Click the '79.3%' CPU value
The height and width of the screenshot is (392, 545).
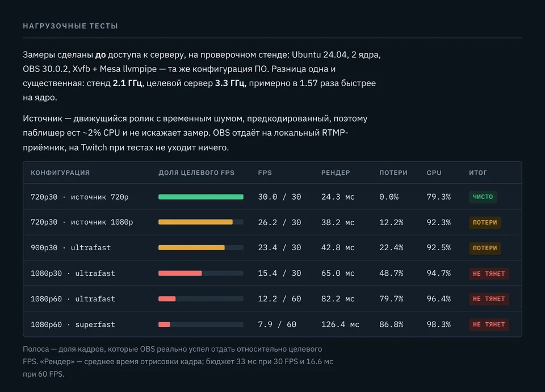tap(439, 197)
